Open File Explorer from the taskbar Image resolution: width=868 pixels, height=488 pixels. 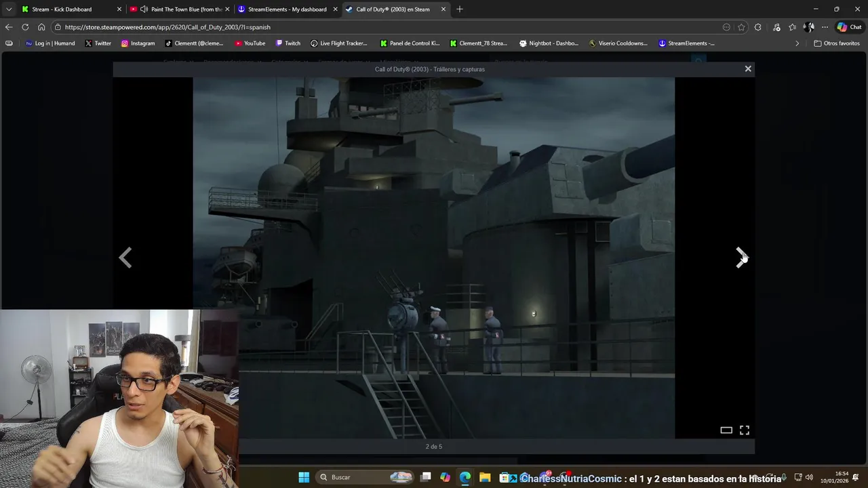(485, 477)
